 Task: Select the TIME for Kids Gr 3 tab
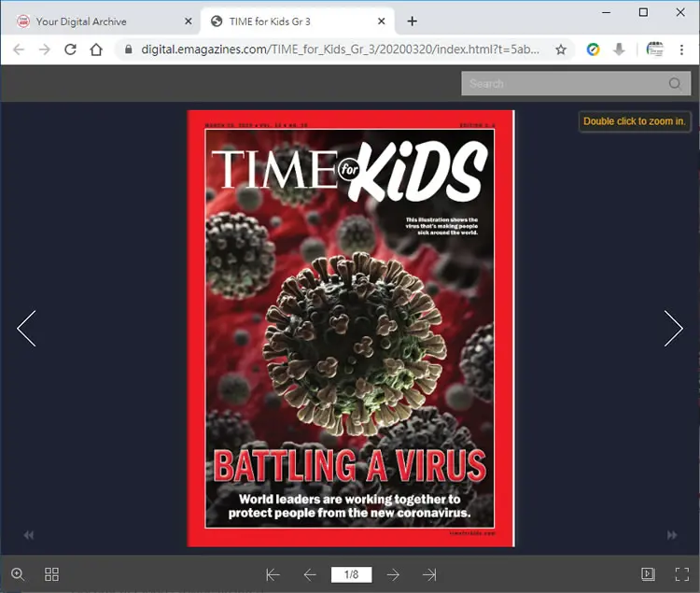click(270, 21)
